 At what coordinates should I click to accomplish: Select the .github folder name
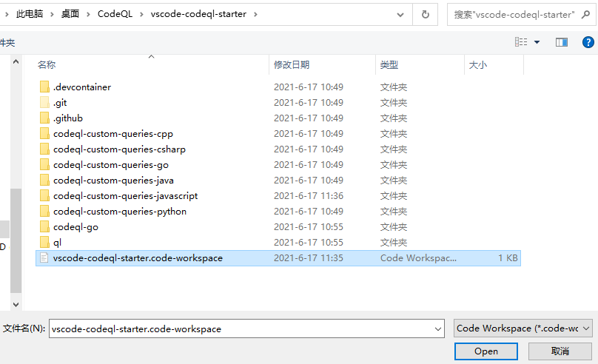[x=68, y=118]
